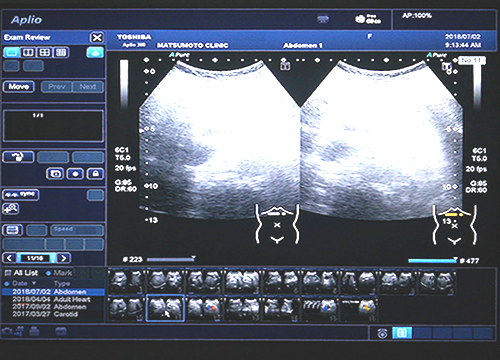Image resolution: width=500 pixels, height=360 pixels.
Task: Open the color Doppler thumbnail 12
Action: 204,308
